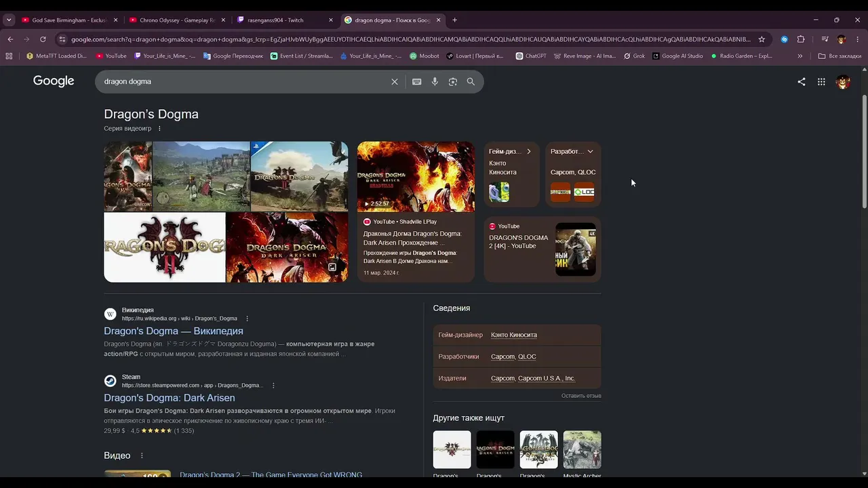Bookmark this page with the star icon

(x=762, y=39)
